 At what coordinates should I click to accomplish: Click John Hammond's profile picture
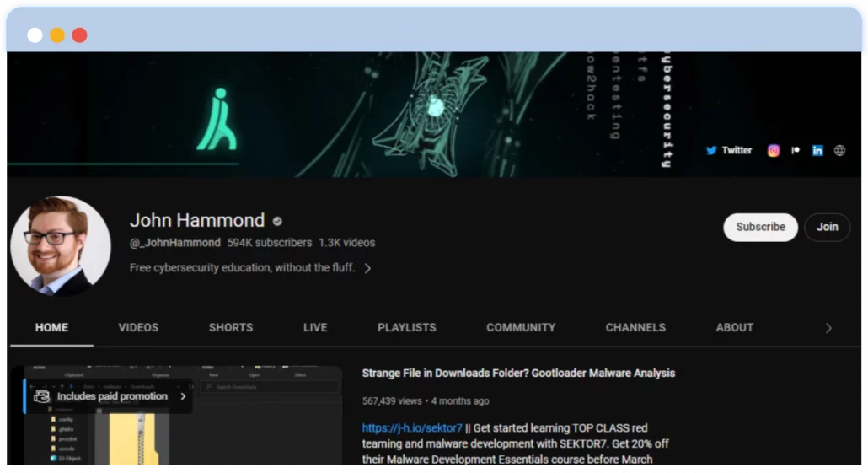click(x=61, y=245)
